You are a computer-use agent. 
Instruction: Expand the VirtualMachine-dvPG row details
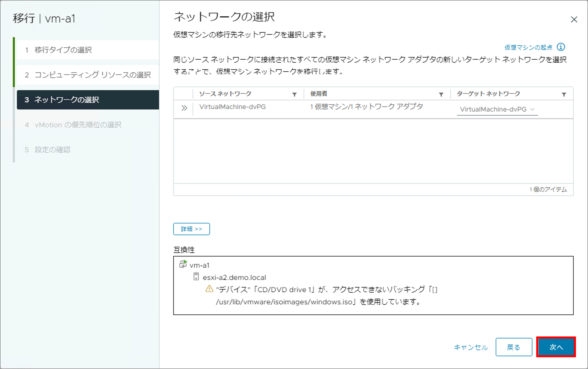pos(184,108)
